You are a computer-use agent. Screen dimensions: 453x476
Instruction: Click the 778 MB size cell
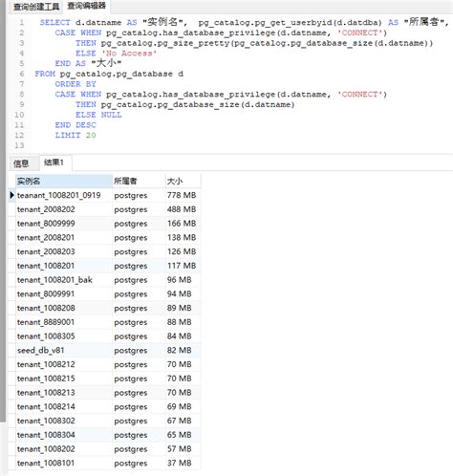[183, 195]
